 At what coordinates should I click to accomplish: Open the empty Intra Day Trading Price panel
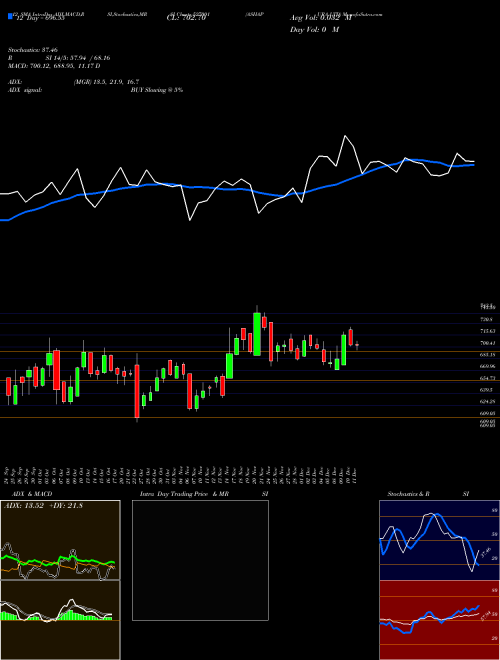(200, 560)
